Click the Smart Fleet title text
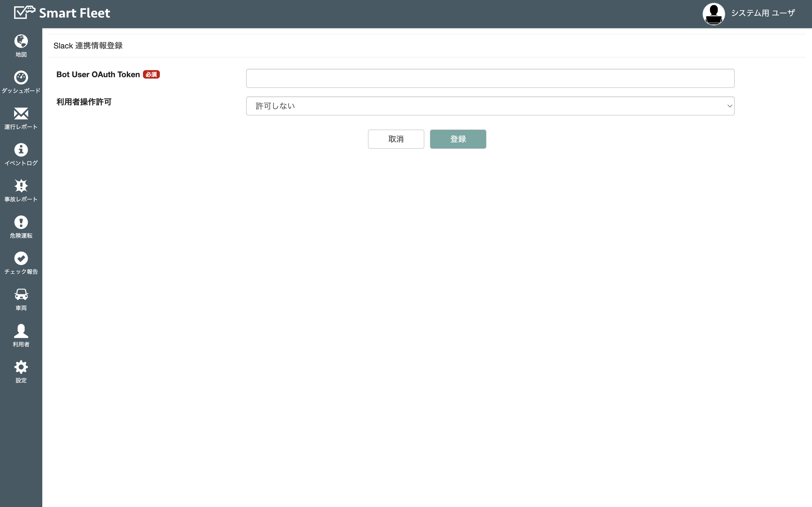The width and height of the screenshot is (812, 507). coord(74,13)
